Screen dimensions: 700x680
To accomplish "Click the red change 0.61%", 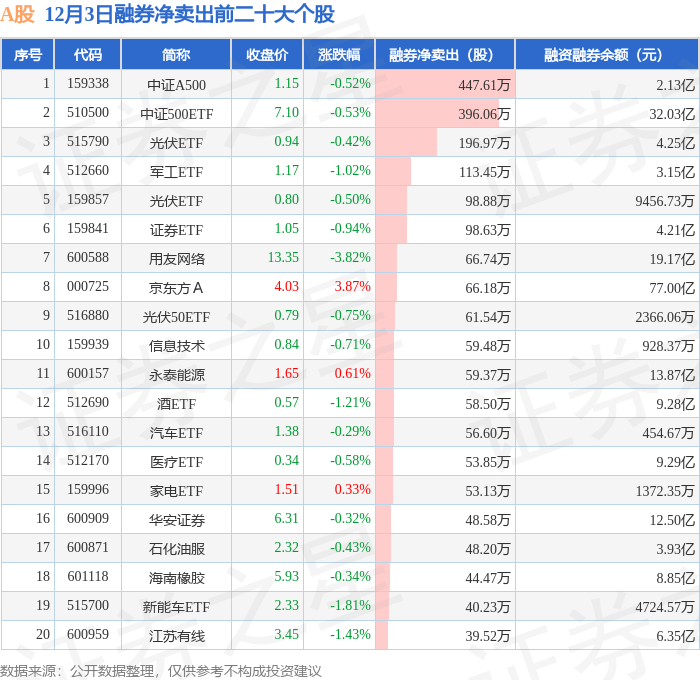I will tap(353, 374).
